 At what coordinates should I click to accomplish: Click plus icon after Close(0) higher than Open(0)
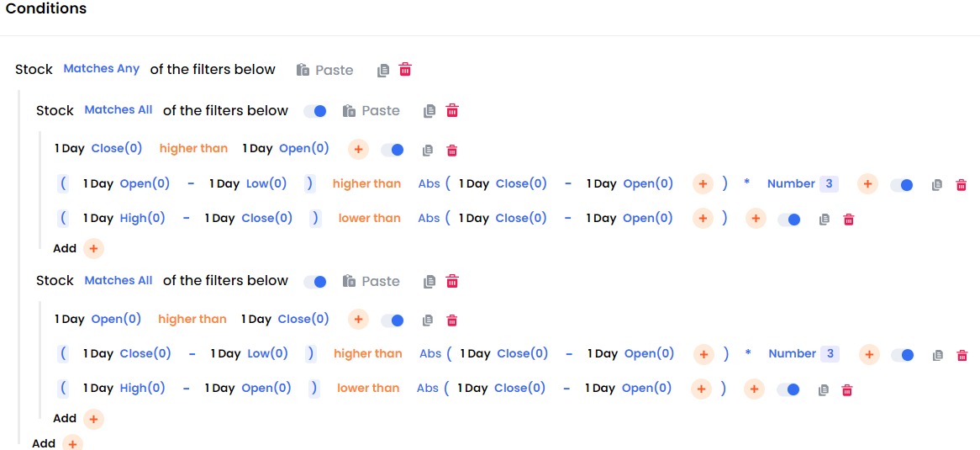(358, 150)
